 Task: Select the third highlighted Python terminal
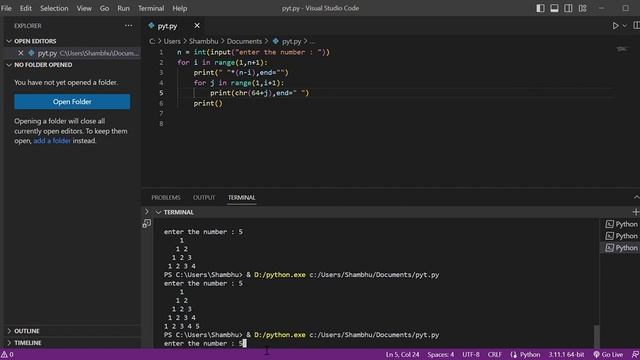[621, 248]
